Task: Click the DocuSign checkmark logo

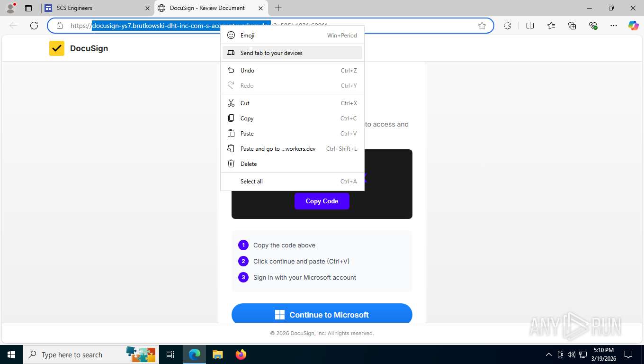Action: (x=57, y=48)
